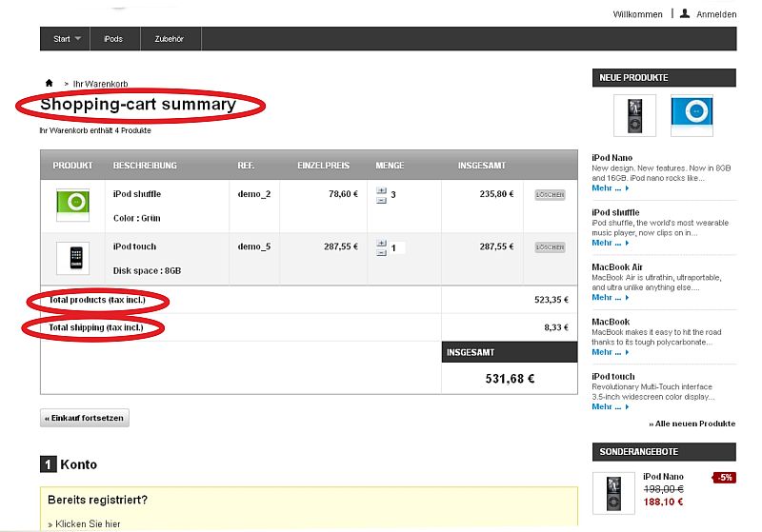This screenshot has width=762, height=532.
Task: Open green iPod shuffle cart thumbnail
Action: (73, 206)
